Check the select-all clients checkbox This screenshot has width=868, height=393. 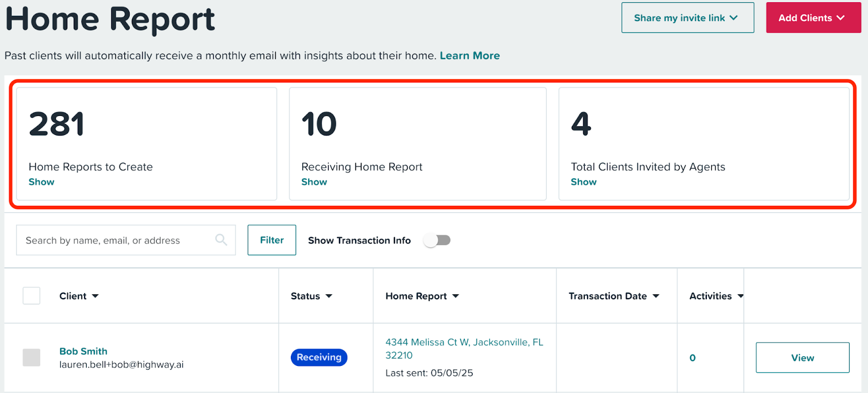(31, 296)
